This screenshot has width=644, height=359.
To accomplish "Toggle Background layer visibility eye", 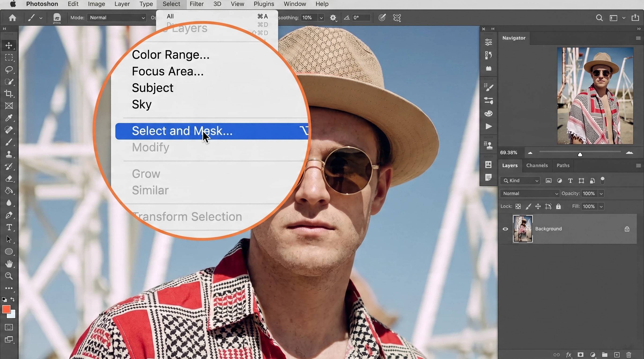I will pos(505,229).
